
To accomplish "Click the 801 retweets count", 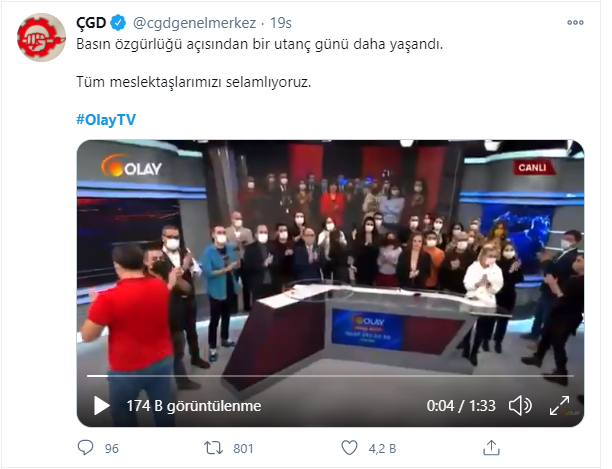I will tap(243, 448).
